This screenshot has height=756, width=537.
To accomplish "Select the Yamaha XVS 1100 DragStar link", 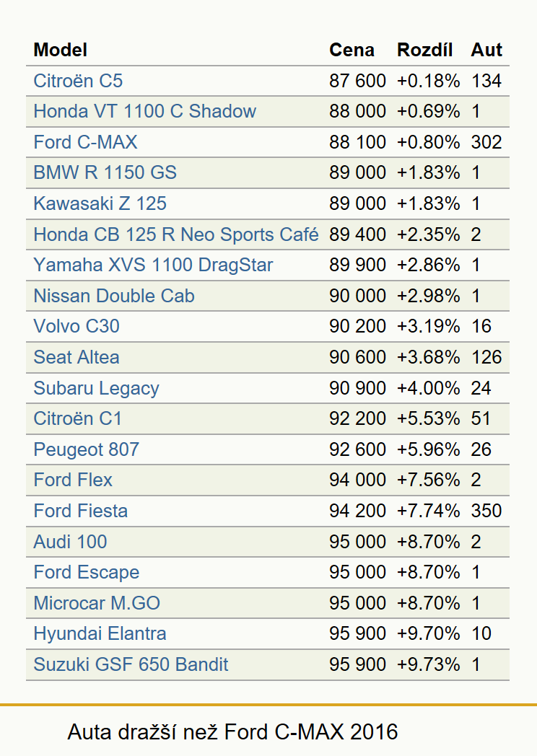I will click(x=153, y=265).
